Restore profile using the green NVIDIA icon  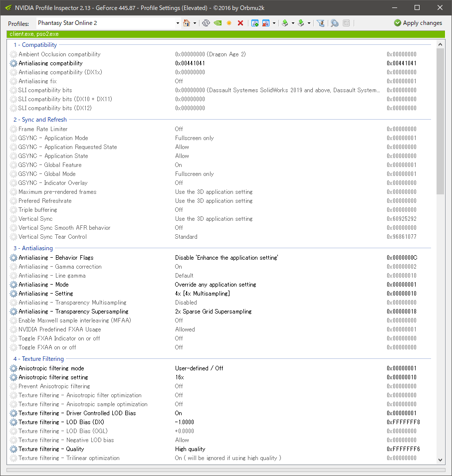(x=218, y=23)
